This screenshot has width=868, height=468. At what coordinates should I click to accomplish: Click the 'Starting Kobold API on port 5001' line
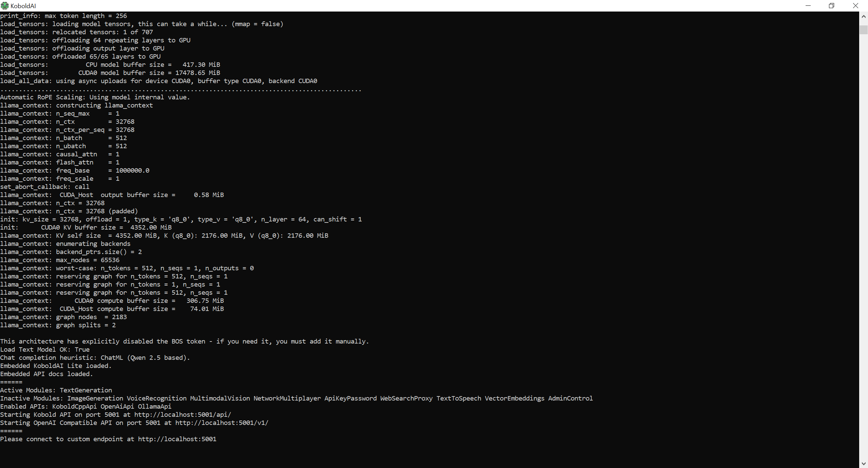pos(116,415)
